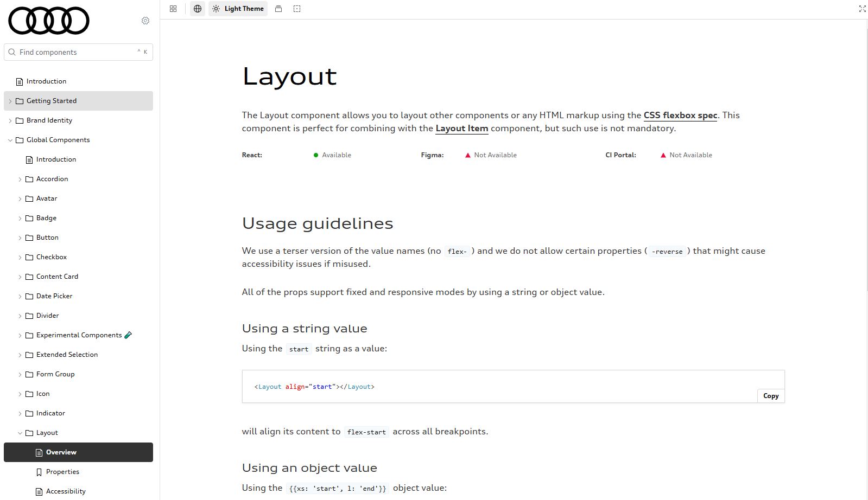Open the Layout Item link
The height and width of the screenshot is (500, 868).
pyautogui.click(x=461, y=129)
